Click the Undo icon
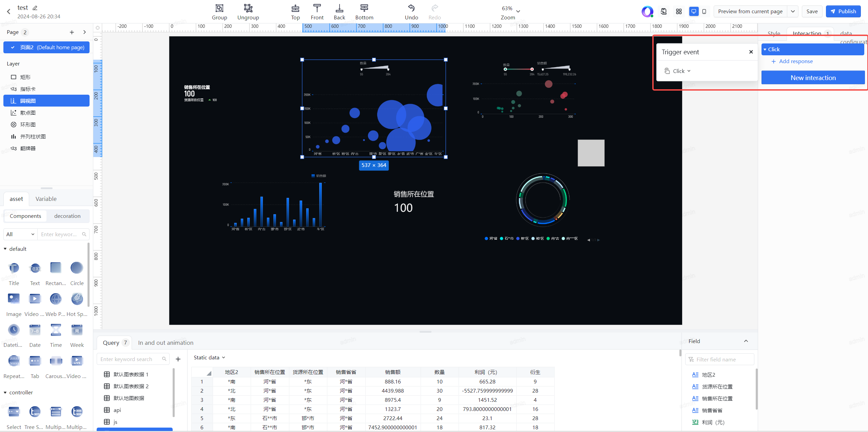 pos(411,8)
